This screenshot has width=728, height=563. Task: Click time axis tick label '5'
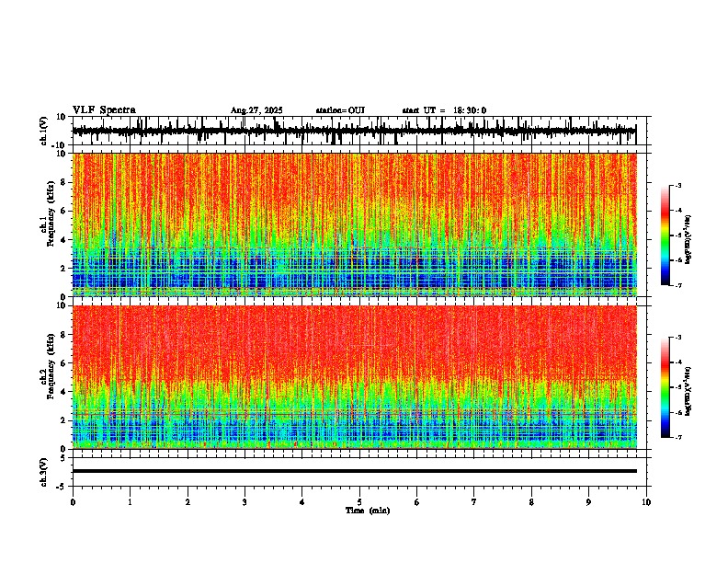pos(359,502)
